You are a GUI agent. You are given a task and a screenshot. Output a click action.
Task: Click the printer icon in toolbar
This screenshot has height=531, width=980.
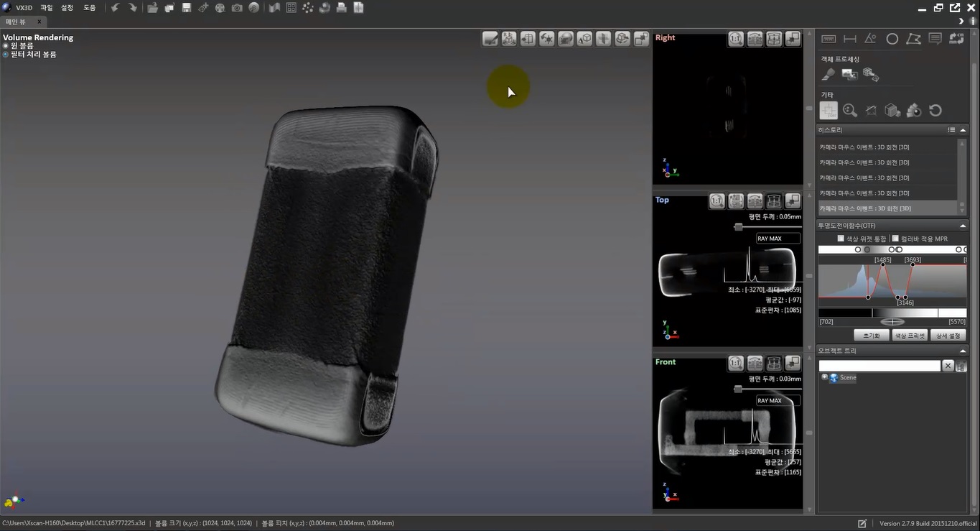click(342, 7)
